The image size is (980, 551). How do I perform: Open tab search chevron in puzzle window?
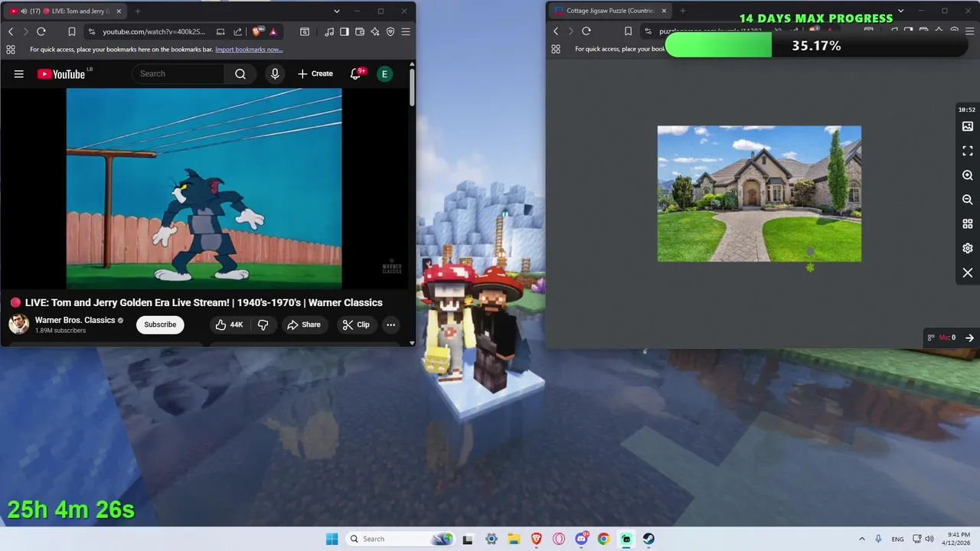[900, 11]
